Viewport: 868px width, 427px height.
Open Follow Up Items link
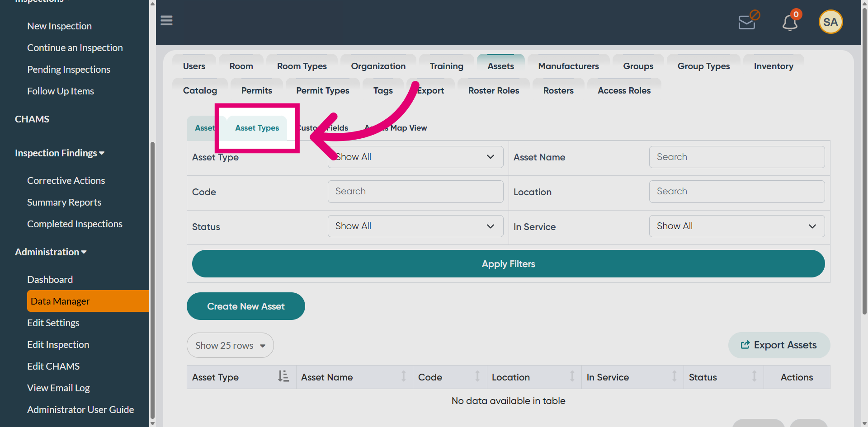pyautogui.click(x=61, y=91)
